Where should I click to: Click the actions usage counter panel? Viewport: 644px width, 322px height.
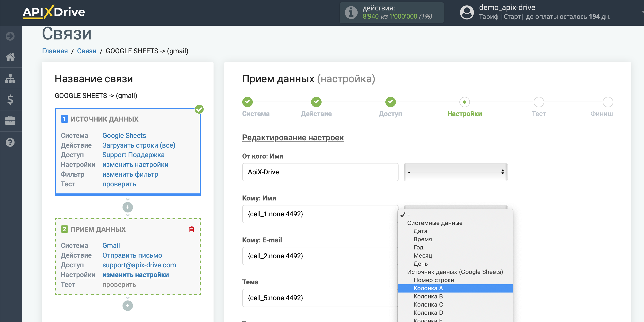pos(392,12)
